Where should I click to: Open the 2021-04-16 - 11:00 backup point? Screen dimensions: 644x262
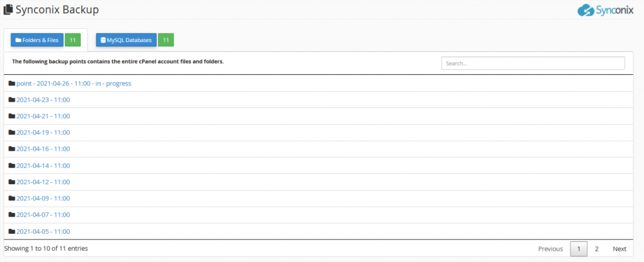click(43, 149)
